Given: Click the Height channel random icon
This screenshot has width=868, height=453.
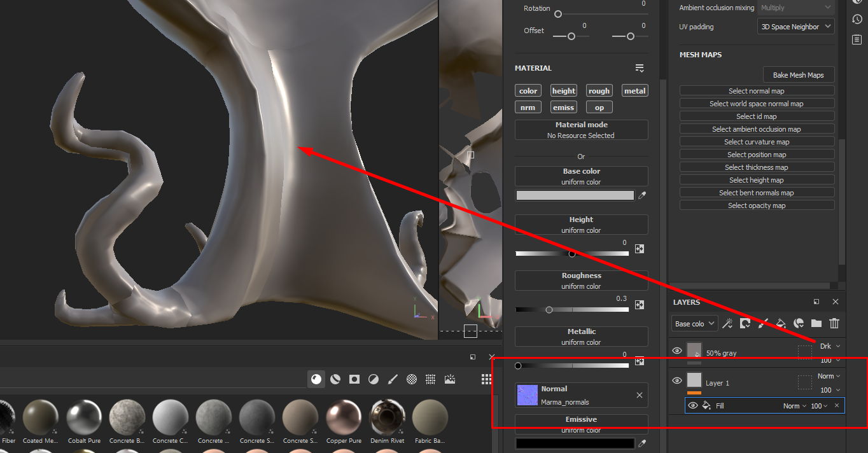Looking at the screenshot, I should [640, 249].
